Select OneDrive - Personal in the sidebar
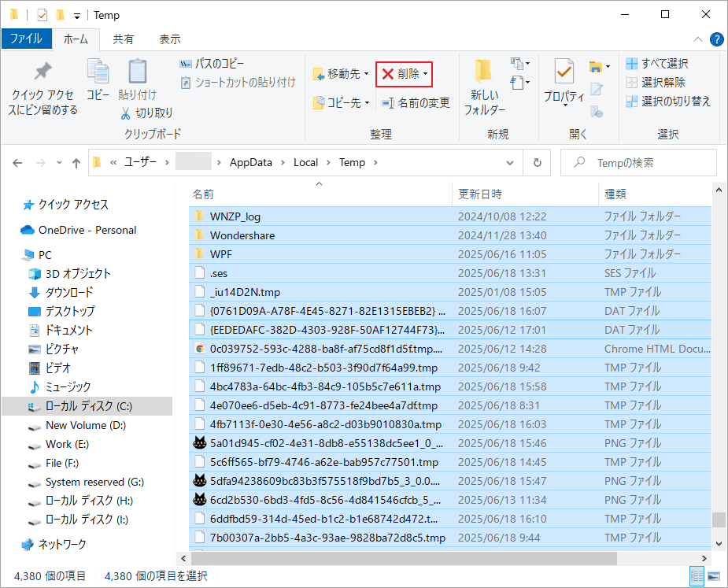The width and height of the screenshot is (728, 588). pyautogui.click(x=79, y=230)
